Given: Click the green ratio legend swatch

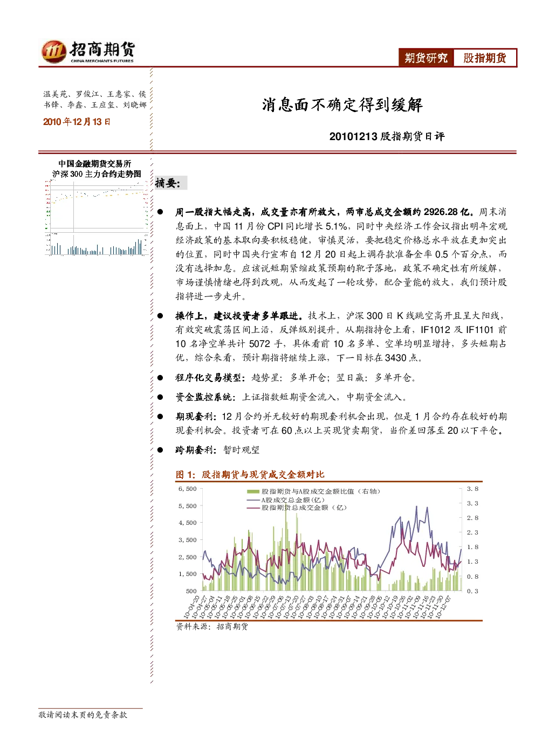Looking at the screenshot, I should [x=253, y=491].
